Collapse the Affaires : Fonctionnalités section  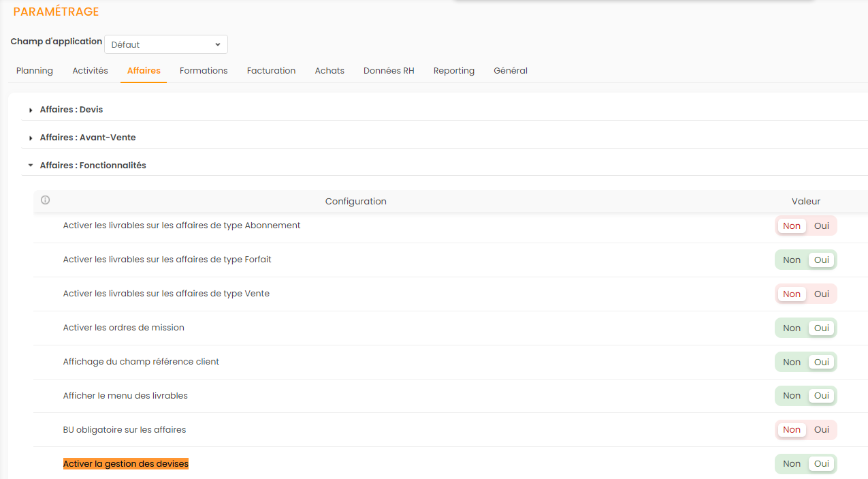click(93, 165)
